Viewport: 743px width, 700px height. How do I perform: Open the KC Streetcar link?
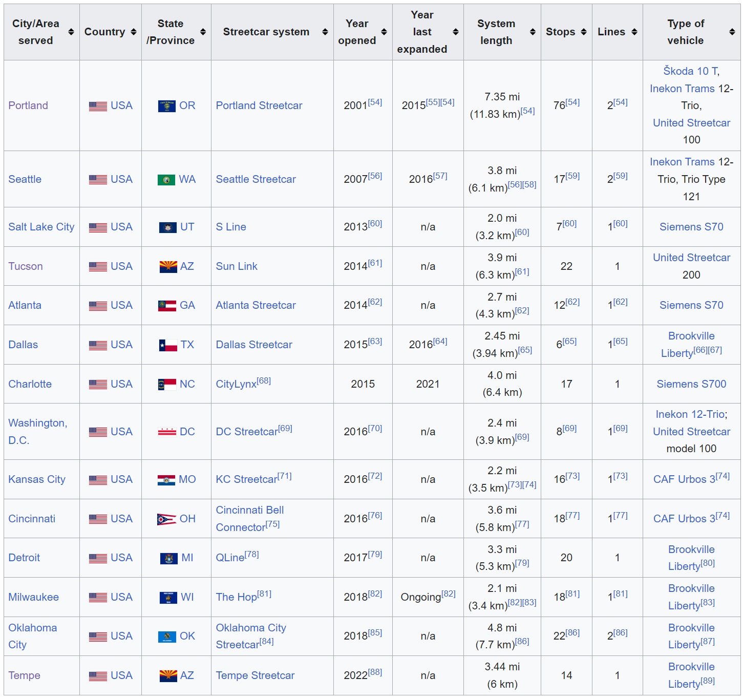click(x=246, y=479)
